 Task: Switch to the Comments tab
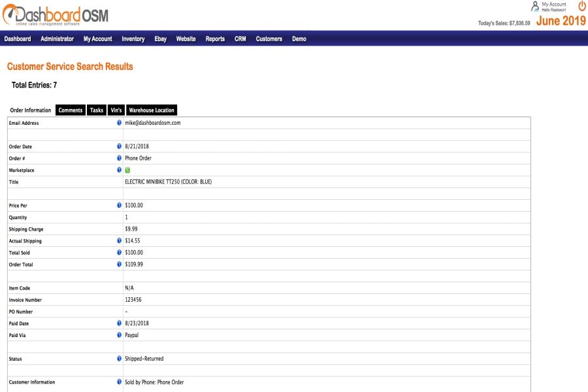click(70, 110)
